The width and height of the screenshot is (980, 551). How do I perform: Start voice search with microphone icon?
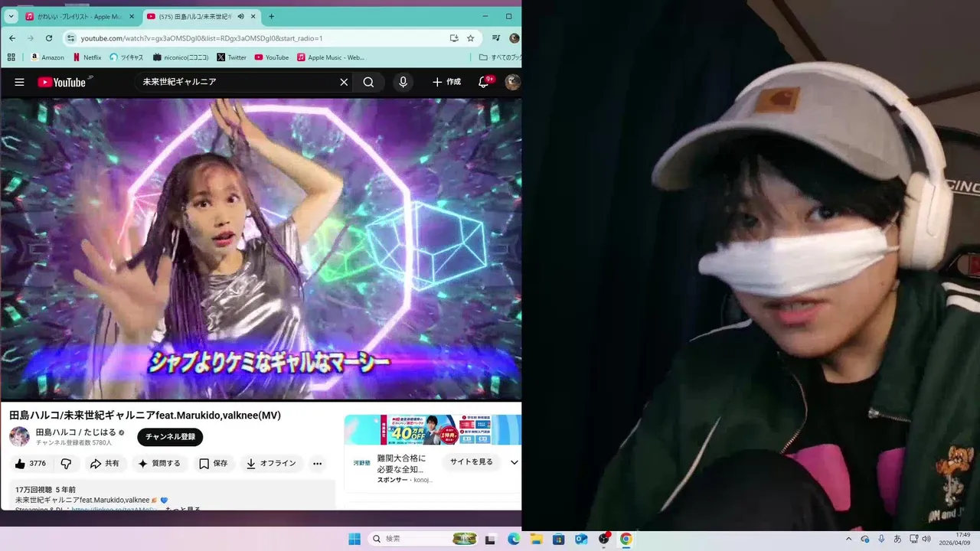[403, 82]
